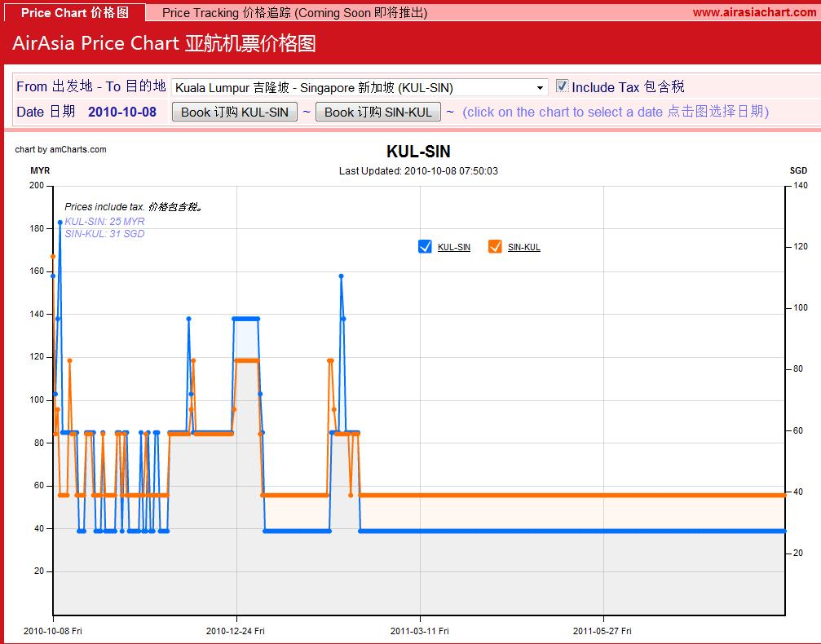Click the SIN-KUL legend label text
This screenshot has width=821, height=644.
[x=524, y=247]
